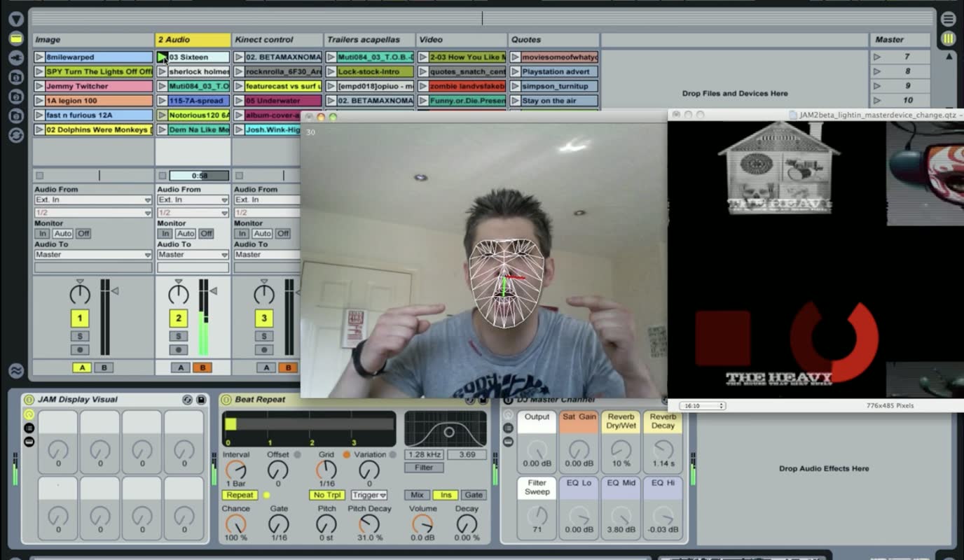This screenshot has height=560, width=964.
Task: Arm track 1 for recording
Action: coord(79,350)
